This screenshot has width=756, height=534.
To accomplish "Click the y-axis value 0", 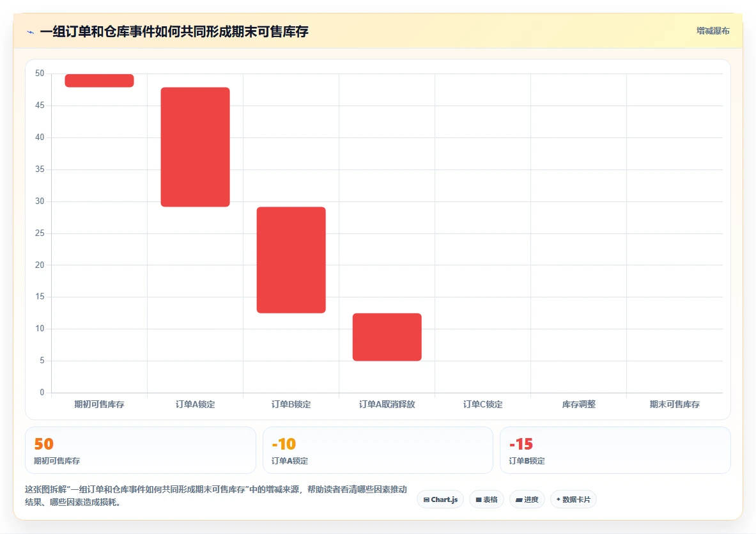I will coord(42,392).
